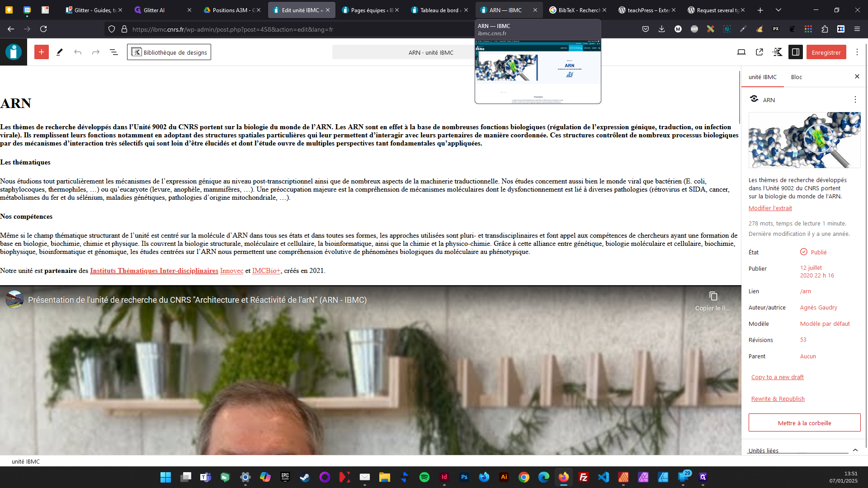Expand the list all tabs chevron
This screenshot has width=868, height=488.
778,10
